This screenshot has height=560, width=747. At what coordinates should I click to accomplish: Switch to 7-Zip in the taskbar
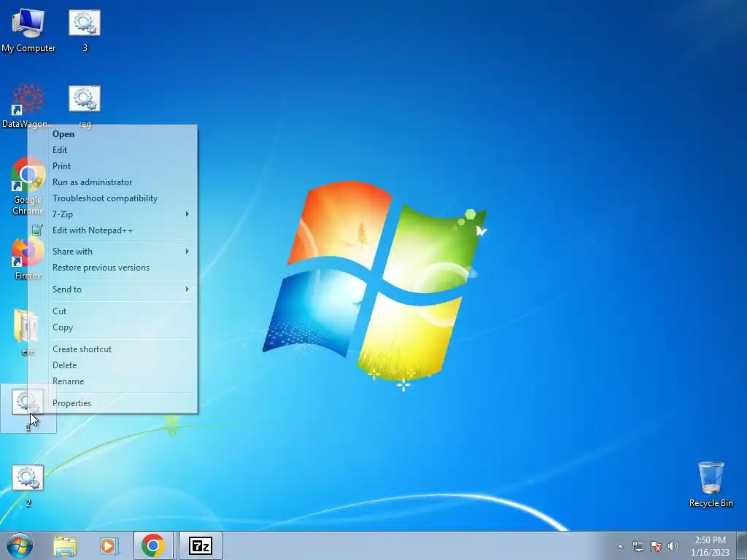[200, 545]
